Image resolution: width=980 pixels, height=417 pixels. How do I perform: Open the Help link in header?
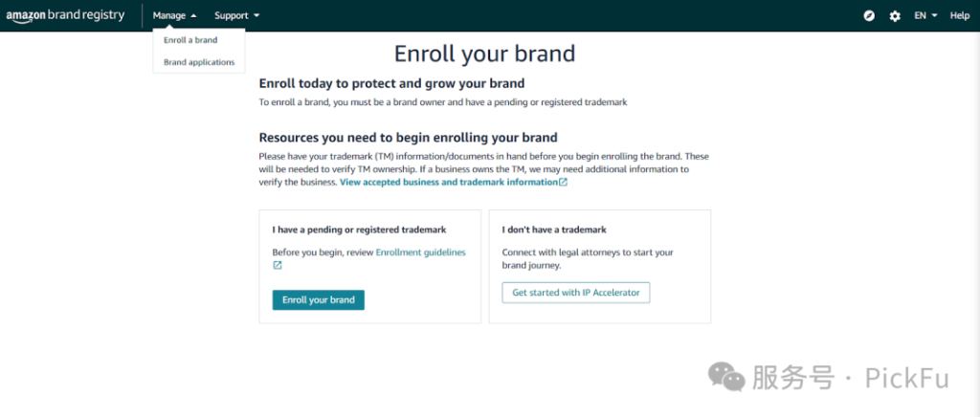(959, 15)
